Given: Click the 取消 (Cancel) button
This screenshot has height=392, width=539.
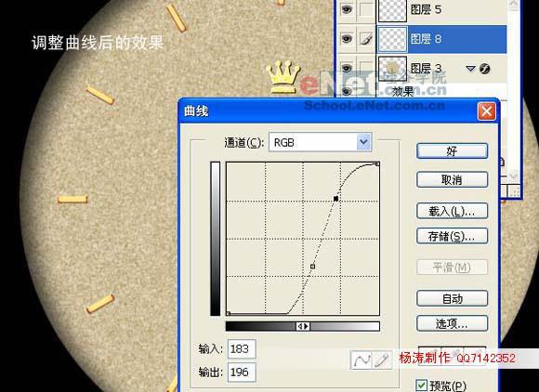Looking at the screenshot, I should click(x=452, y=179).
